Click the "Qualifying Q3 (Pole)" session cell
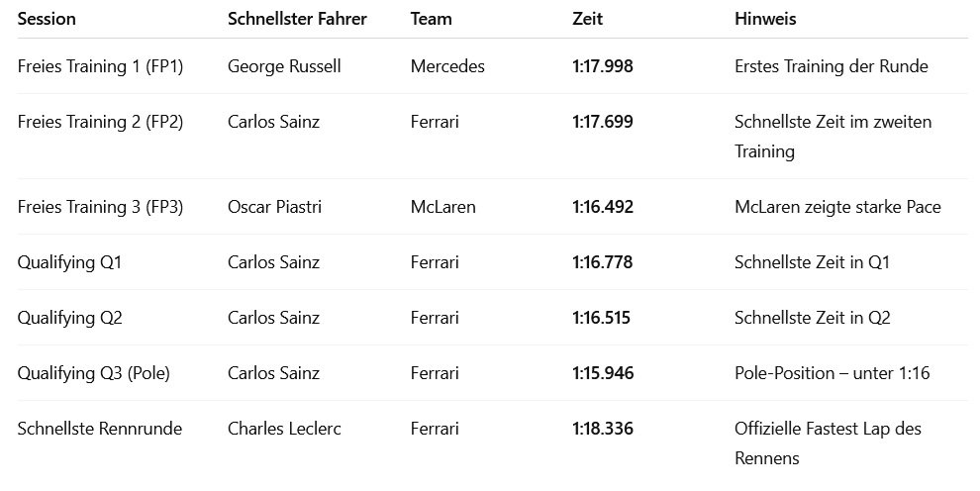The height and width of the screenshot is (491, 980). click(x=94, y=373)
